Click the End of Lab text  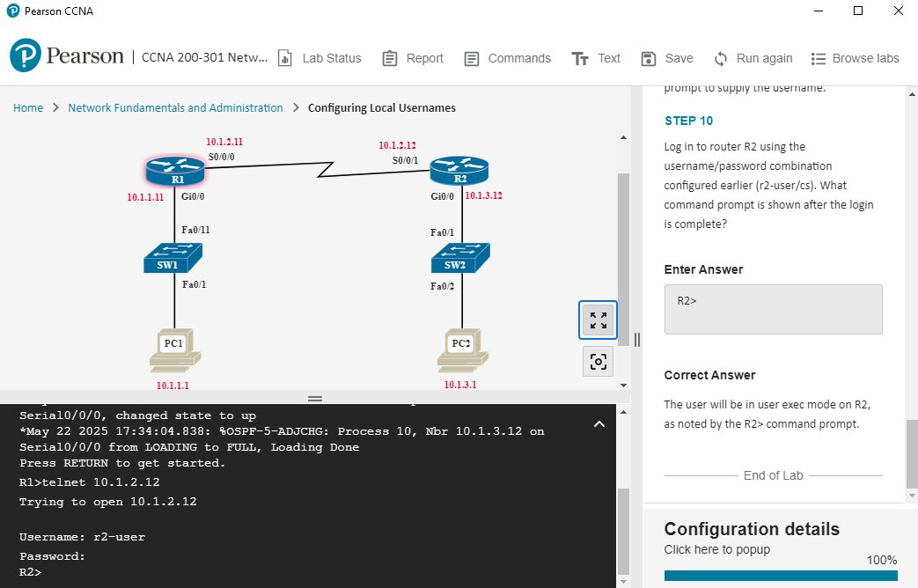click(773, 475)
